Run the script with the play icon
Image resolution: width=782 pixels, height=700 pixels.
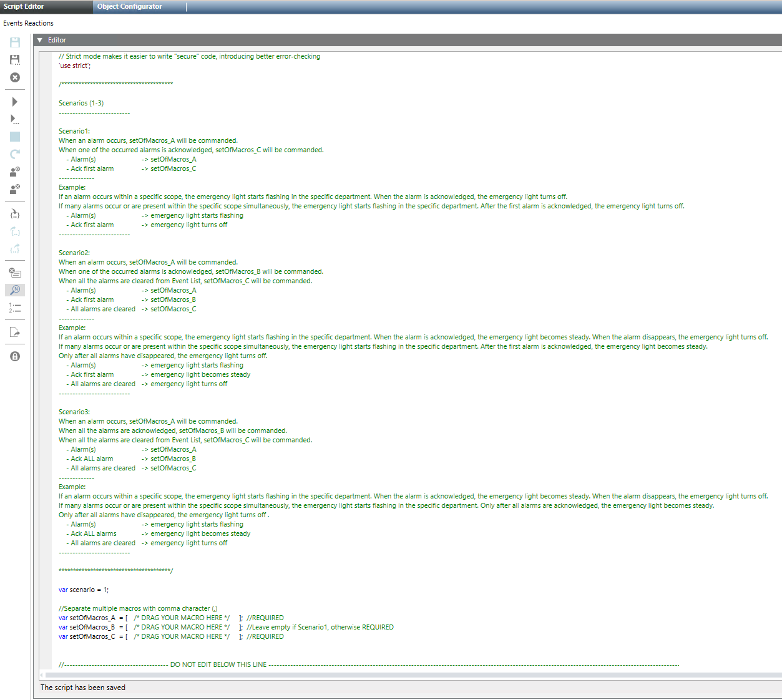(15, 102)
